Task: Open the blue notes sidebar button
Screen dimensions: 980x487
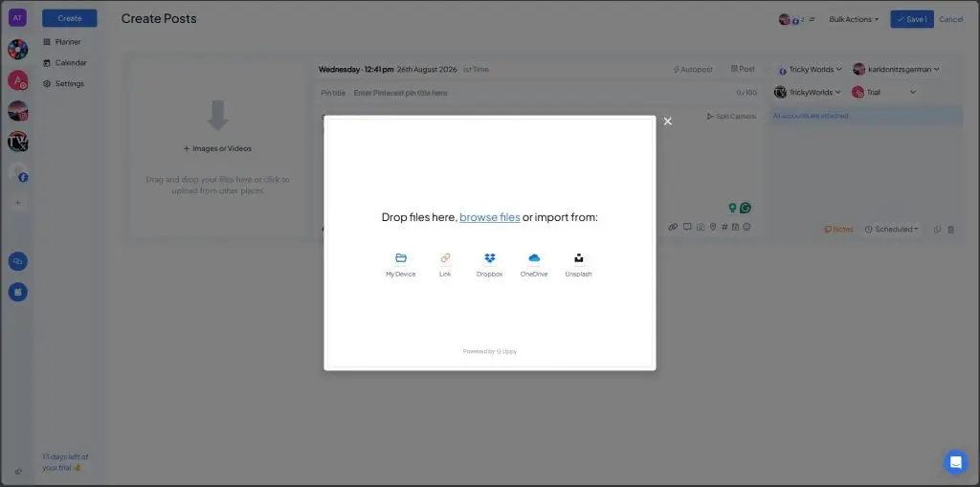Action: click(17, 292)
